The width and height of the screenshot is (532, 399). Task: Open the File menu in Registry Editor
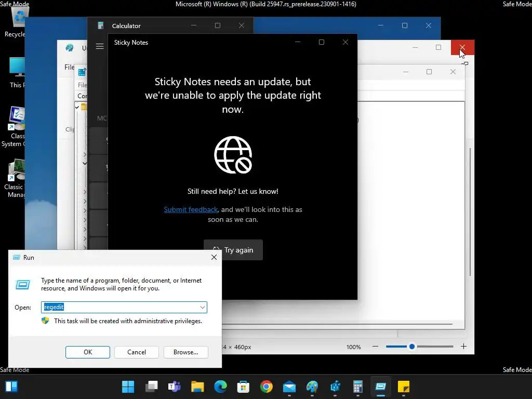pos(82,85)
